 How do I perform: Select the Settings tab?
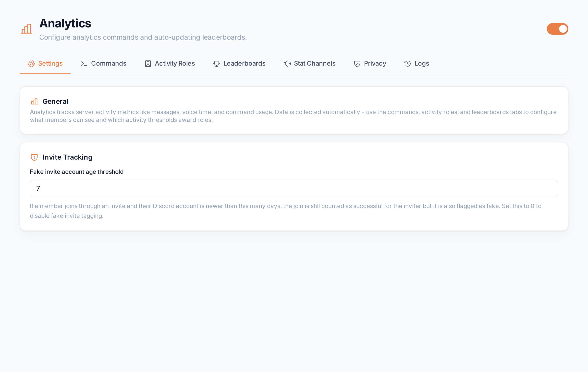click(45, 64)
